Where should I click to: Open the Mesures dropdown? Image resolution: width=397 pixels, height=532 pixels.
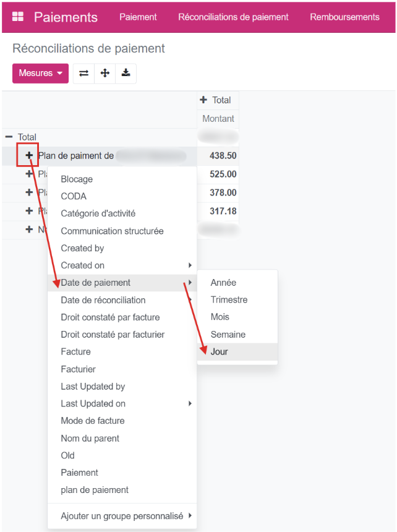41,73
